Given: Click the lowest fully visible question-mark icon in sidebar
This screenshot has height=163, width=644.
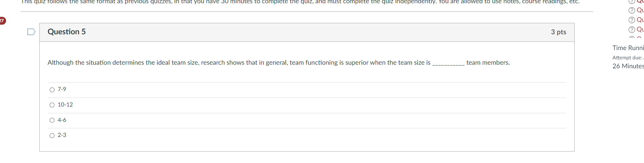Looking at the screenshot, I should [632, 30].
